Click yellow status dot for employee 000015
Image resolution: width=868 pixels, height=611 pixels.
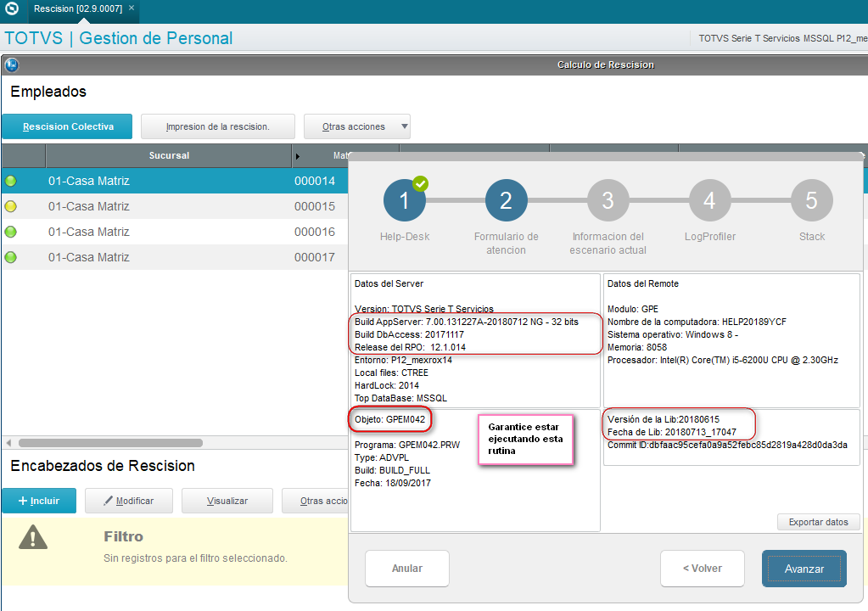coord(10,206)
